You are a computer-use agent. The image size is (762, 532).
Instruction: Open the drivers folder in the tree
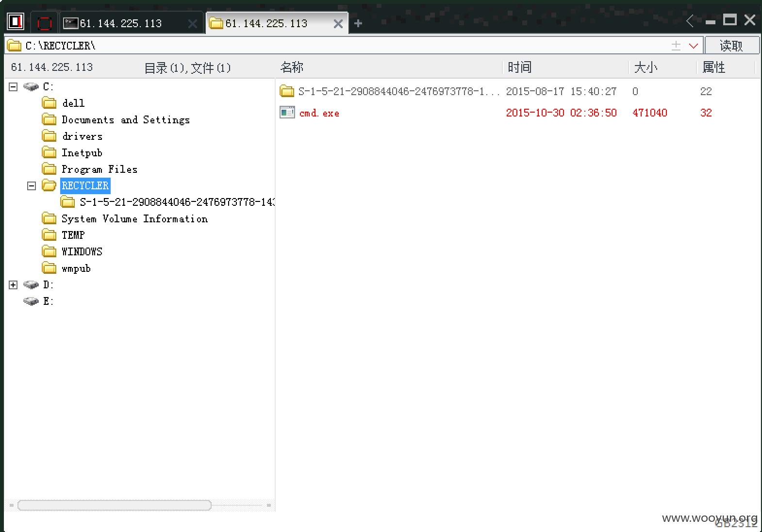tap(82, 136)
